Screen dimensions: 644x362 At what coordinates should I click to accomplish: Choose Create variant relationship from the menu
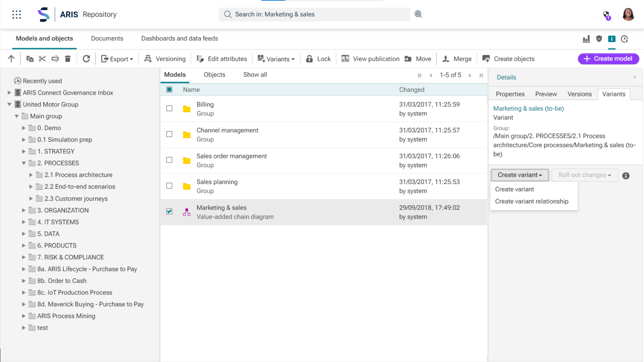tap(532, 201)
